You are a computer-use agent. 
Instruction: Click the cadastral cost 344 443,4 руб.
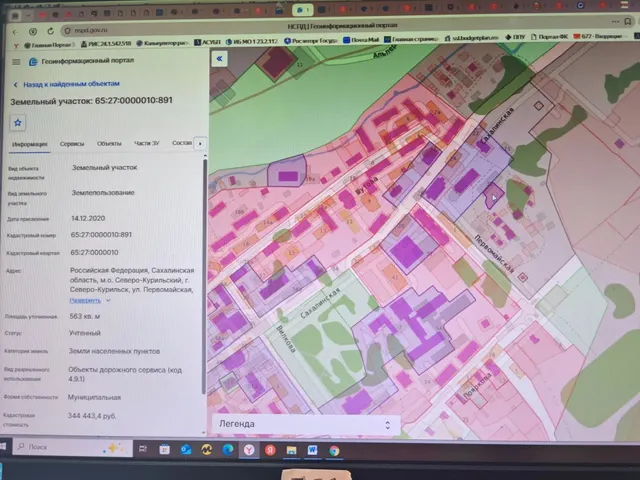pyautogui.click(x=92, y=416)
